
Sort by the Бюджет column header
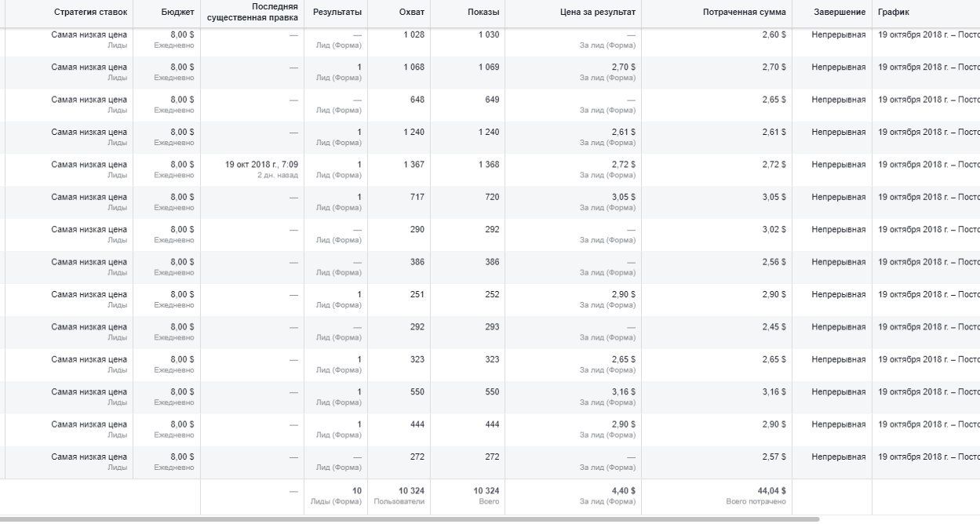pyautogui.click(x=180, y=13)
